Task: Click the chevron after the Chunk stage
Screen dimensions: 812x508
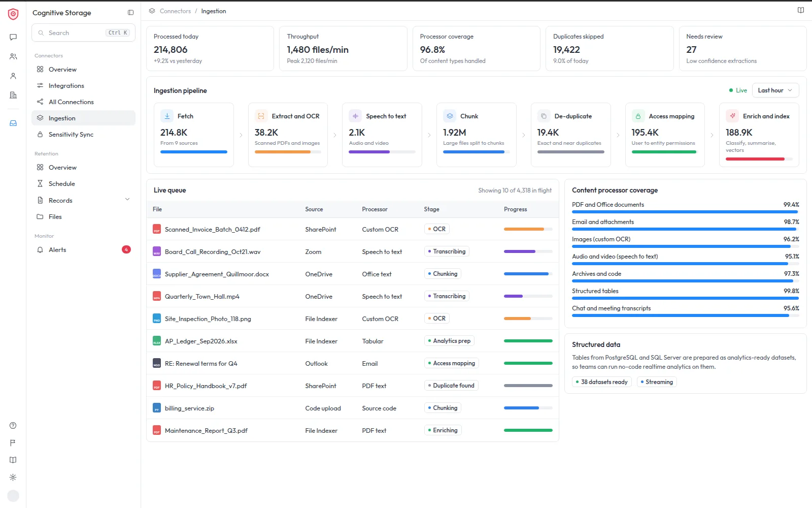Action: tap(524, 135)
